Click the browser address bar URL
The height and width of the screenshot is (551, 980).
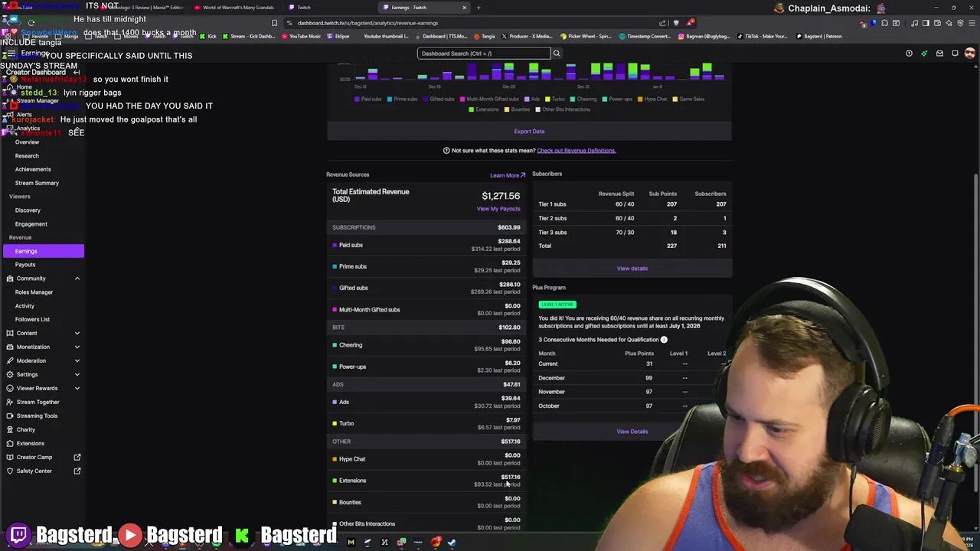coord(367,23)
